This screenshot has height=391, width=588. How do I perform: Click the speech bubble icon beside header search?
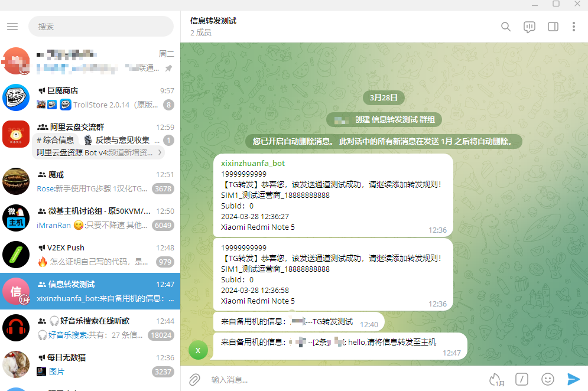(x=529, y=27)
